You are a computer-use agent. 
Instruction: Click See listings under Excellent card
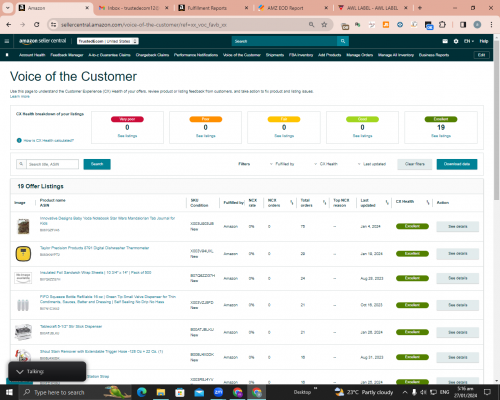[x=441, y=136]
